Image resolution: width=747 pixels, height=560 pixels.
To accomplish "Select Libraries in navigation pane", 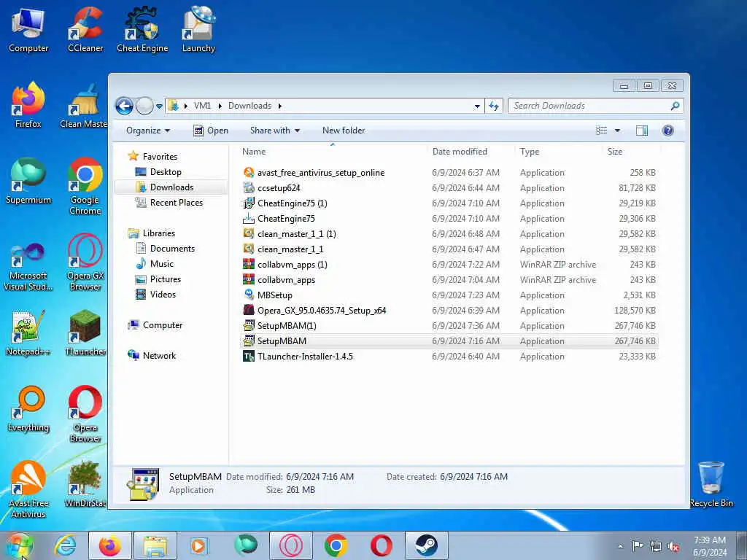I will (152, 233).
